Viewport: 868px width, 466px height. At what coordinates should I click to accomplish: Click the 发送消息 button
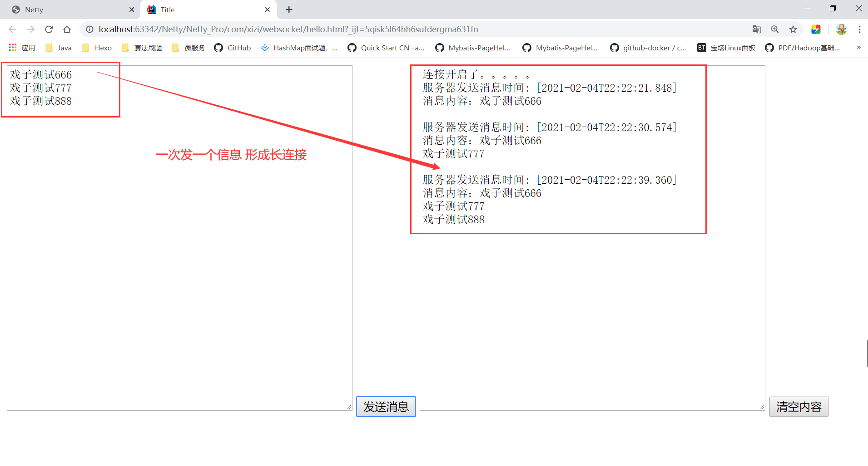[386, 407]
